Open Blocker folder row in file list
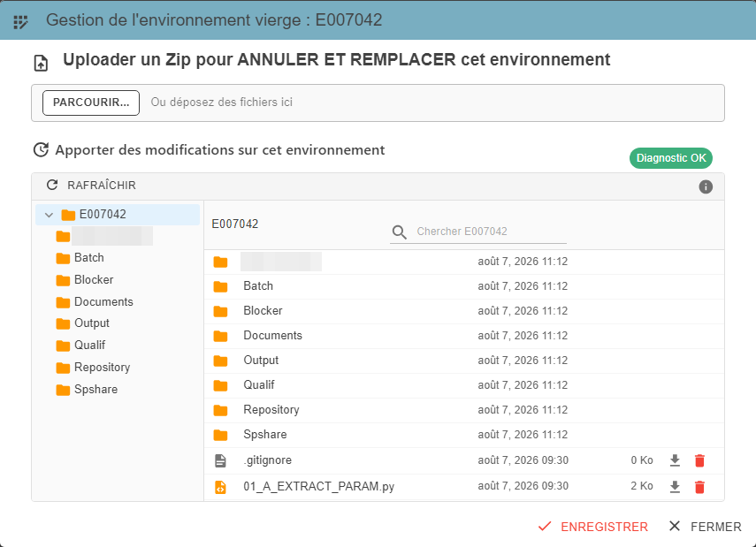The image size is (756, 547). [464, 311]
